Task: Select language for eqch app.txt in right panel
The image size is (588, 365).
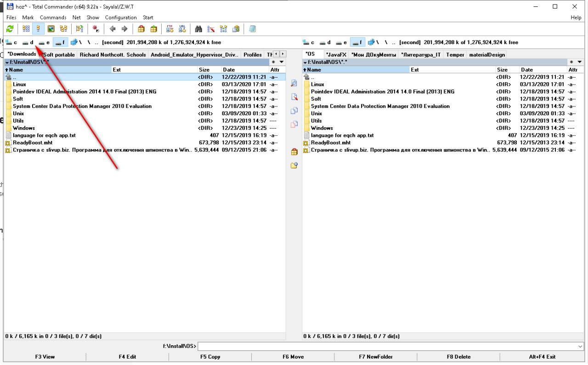Action: [x=443, y=135]
